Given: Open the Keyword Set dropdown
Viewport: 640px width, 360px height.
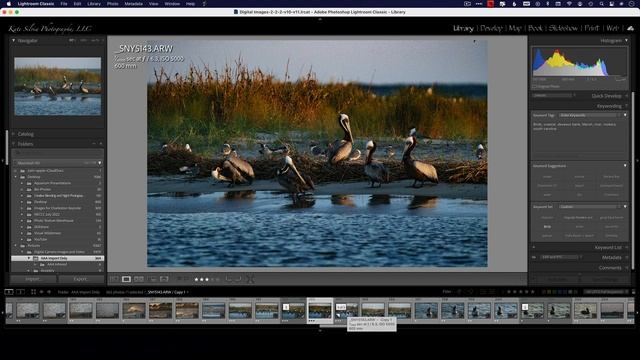Looking at the screenshot, I should click(591, 207).
